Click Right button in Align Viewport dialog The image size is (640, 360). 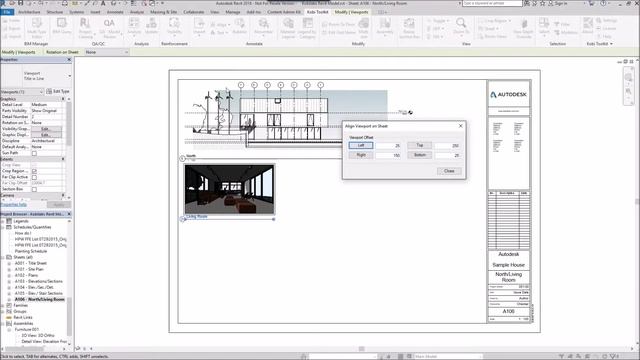click(361, 155)
